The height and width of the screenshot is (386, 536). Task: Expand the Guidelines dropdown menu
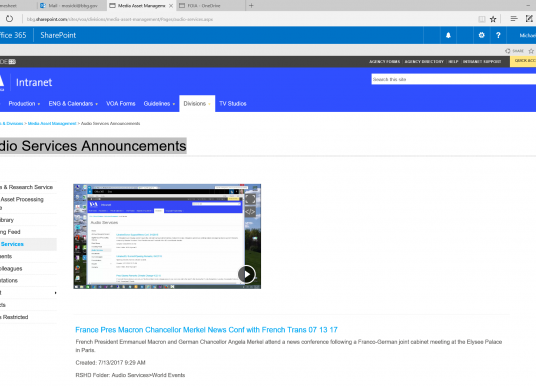tap(159, 104)
